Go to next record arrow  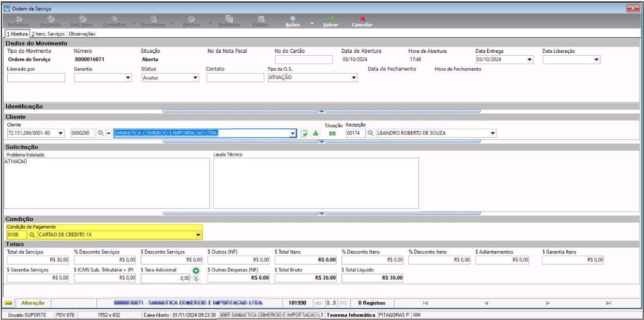pos(548,303)
